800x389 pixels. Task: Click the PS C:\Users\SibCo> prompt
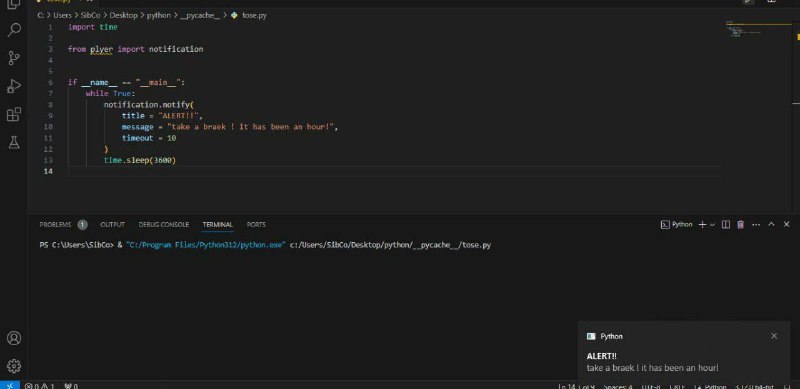(x=77, y=245)
